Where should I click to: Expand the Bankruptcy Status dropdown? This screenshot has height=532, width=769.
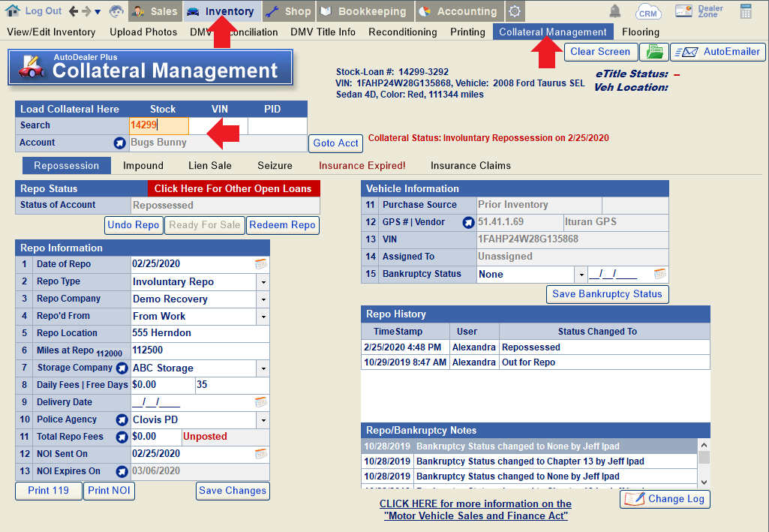tap(581, 275)
